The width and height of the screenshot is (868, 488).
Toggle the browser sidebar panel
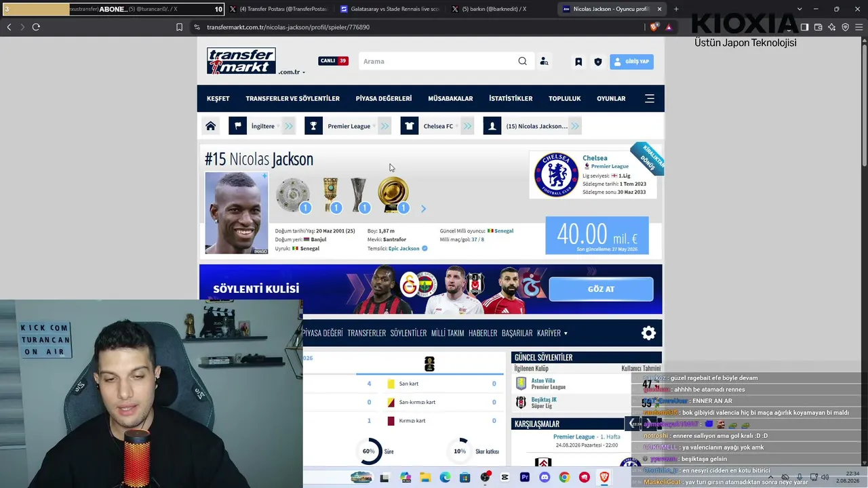804,27
